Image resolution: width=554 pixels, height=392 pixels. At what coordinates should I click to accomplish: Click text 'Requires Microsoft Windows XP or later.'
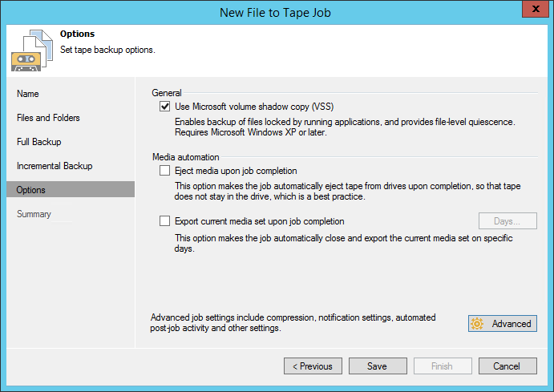coord(251,132)
